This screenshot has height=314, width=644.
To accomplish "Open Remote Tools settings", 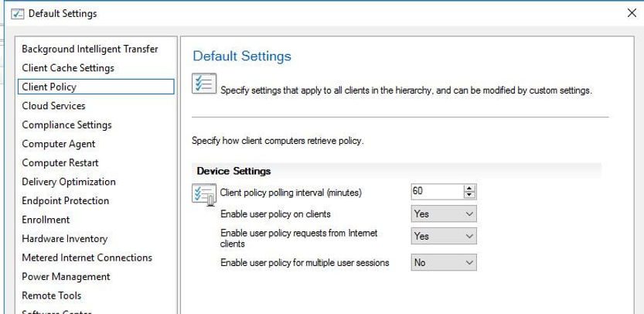I will 51,295.
